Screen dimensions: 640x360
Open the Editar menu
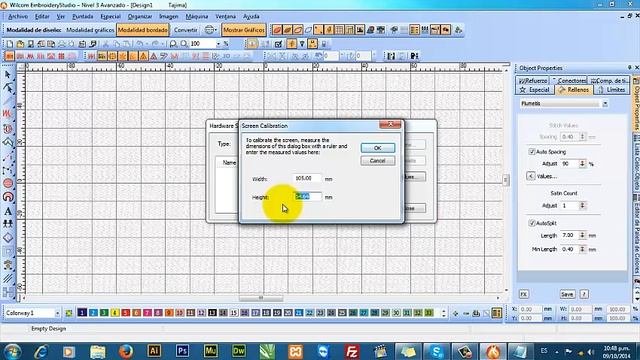(42, 17)
